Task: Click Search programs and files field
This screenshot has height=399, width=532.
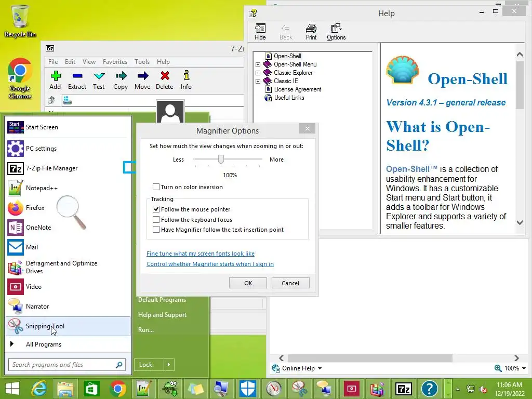Action: point(67,365)
